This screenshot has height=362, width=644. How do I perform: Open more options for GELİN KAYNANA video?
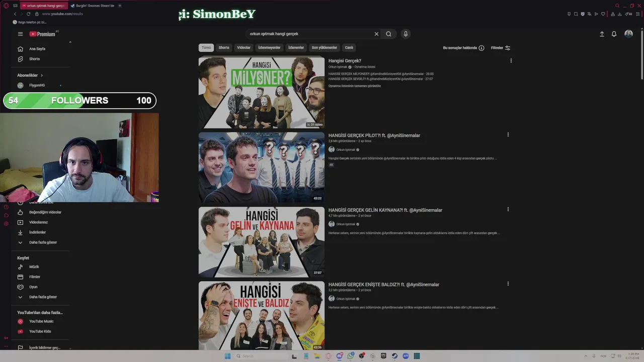pos(508,209)
